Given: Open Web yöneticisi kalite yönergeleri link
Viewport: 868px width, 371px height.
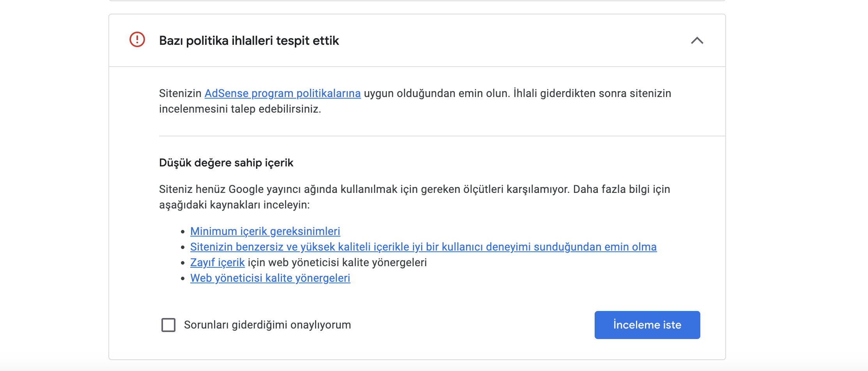Looking at the screenshot, I should click(270, 278).
